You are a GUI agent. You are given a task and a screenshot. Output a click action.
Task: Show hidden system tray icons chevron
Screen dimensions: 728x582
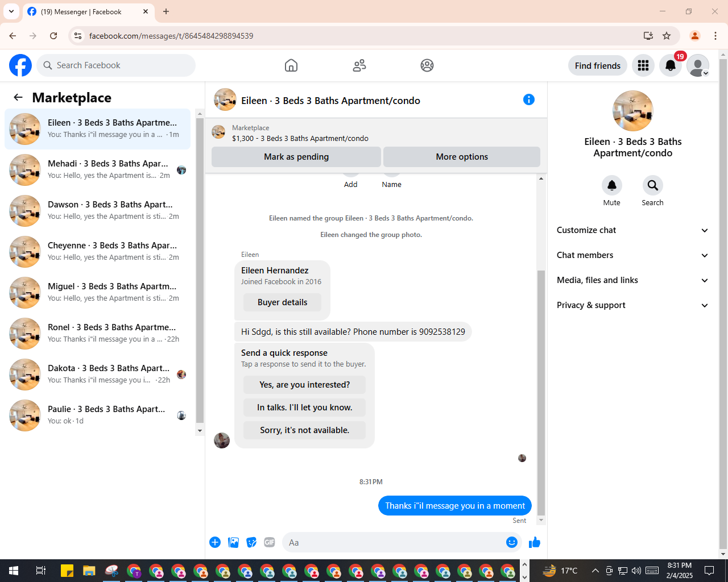click(x=595, y=571)
